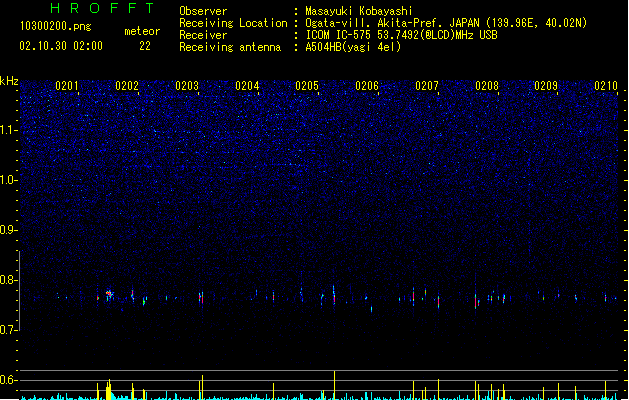Click the tallest yellow amplitude spike after 0205

tap(334, 385)
